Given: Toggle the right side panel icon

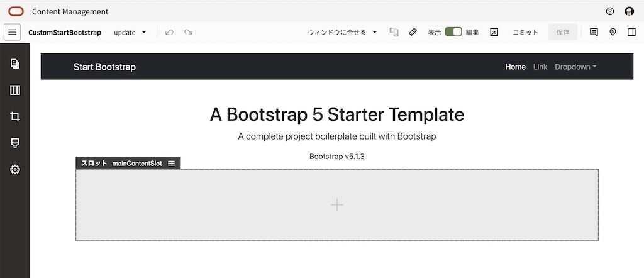Looking at the screenshot, I should (631, 32).
